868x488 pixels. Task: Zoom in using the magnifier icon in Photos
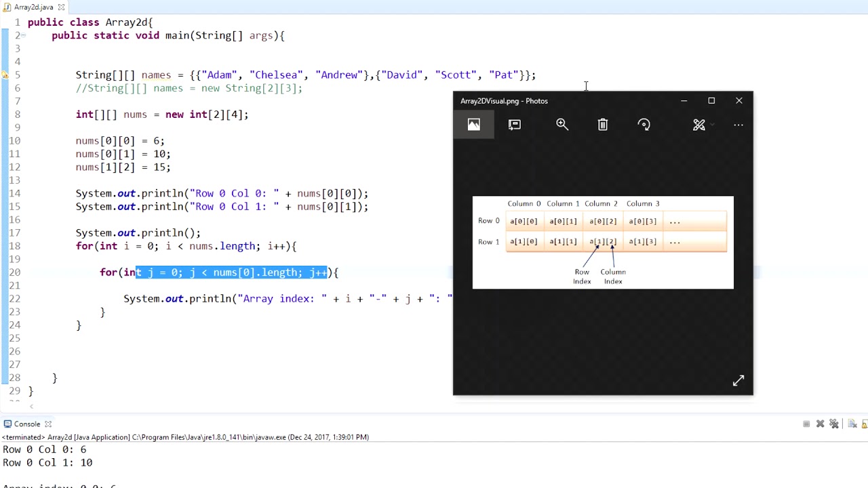(562, 125)
